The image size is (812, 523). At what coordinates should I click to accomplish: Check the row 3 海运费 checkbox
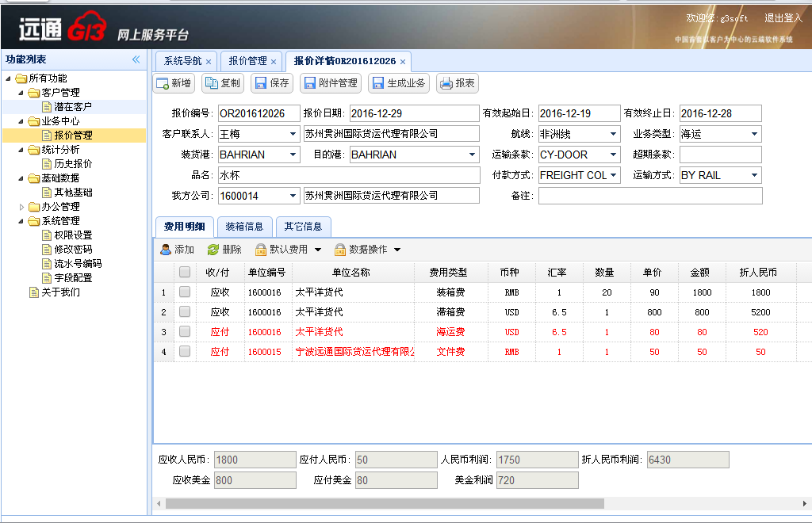(x=184, y=331)
